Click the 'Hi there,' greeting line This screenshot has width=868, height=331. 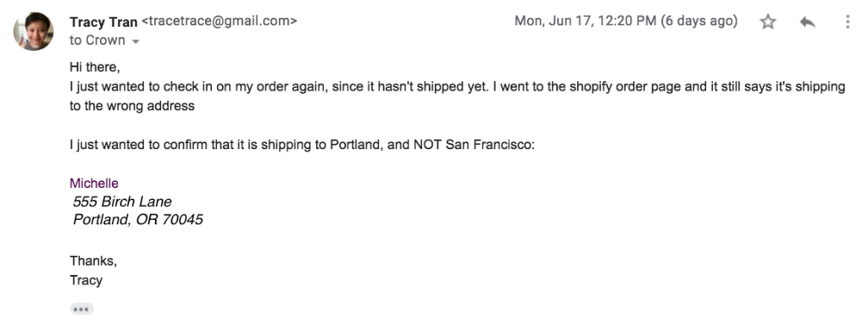coord(95,68)
